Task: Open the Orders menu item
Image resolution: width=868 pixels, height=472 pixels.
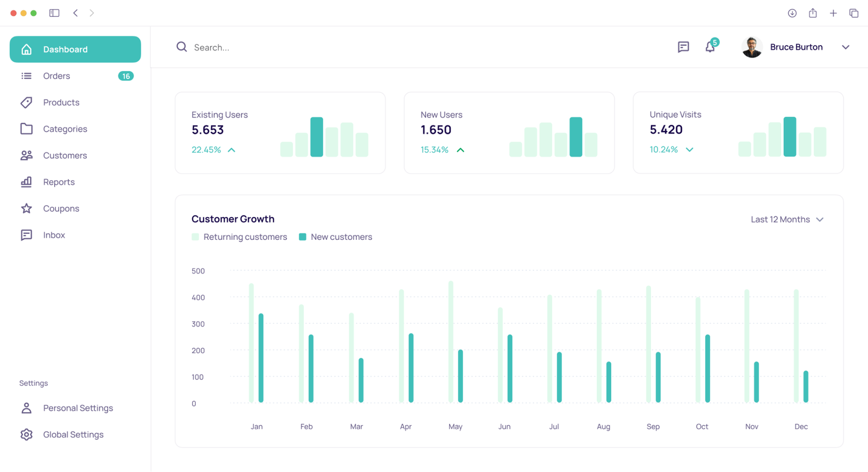Action: tap(56, 76)
